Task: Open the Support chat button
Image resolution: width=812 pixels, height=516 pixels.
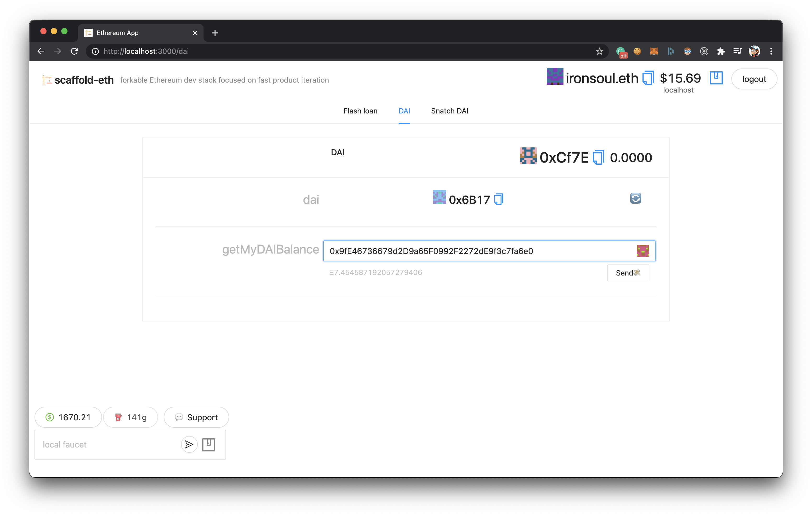Action: point(196,417)
